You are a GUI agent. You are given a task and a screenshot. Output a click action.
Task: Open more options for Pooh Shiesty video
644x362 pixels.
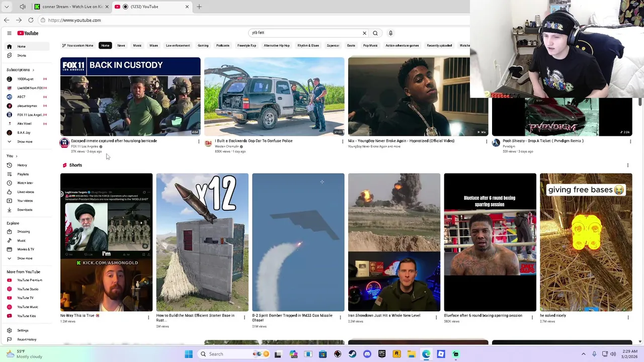[630, 141]
